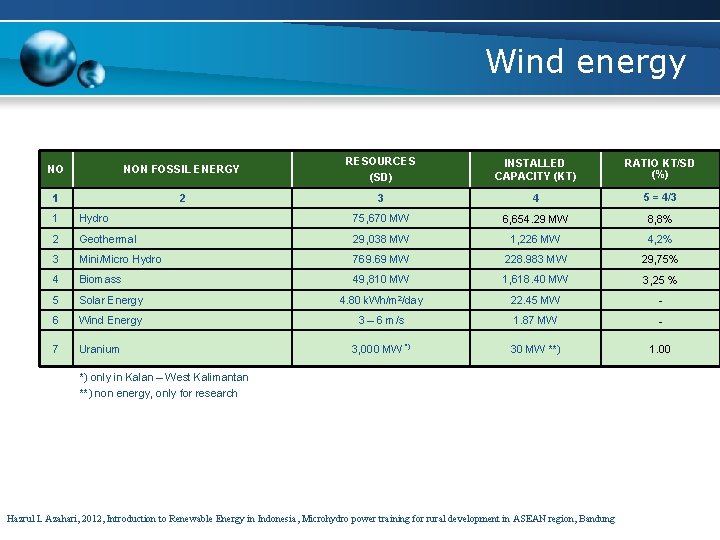Select the "769.69 MW" cell
The width and height of the screenshot is (720, 540).
(381, 259)
